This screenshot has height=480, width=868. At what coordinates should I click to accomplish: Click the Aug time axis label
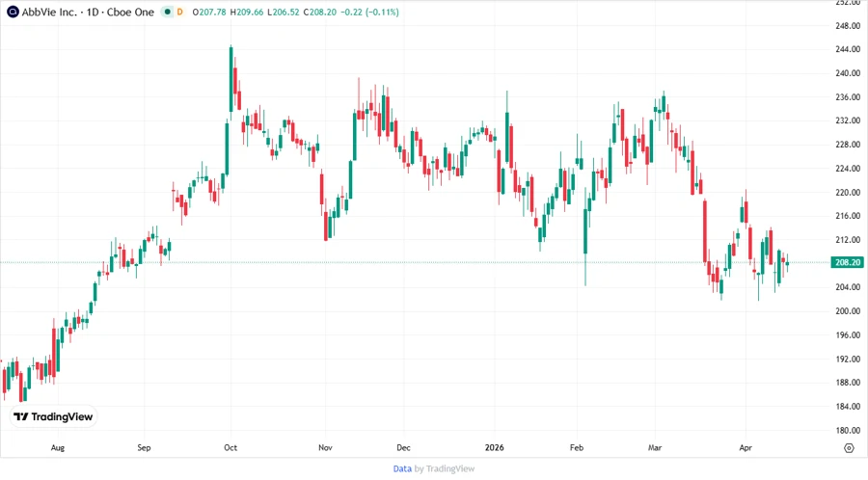click(58, 447)
